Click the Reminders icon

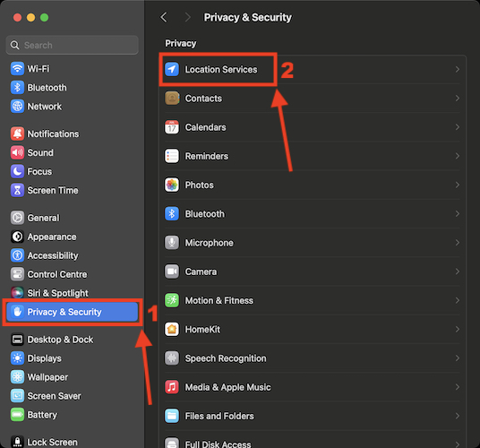coord(172,156)
